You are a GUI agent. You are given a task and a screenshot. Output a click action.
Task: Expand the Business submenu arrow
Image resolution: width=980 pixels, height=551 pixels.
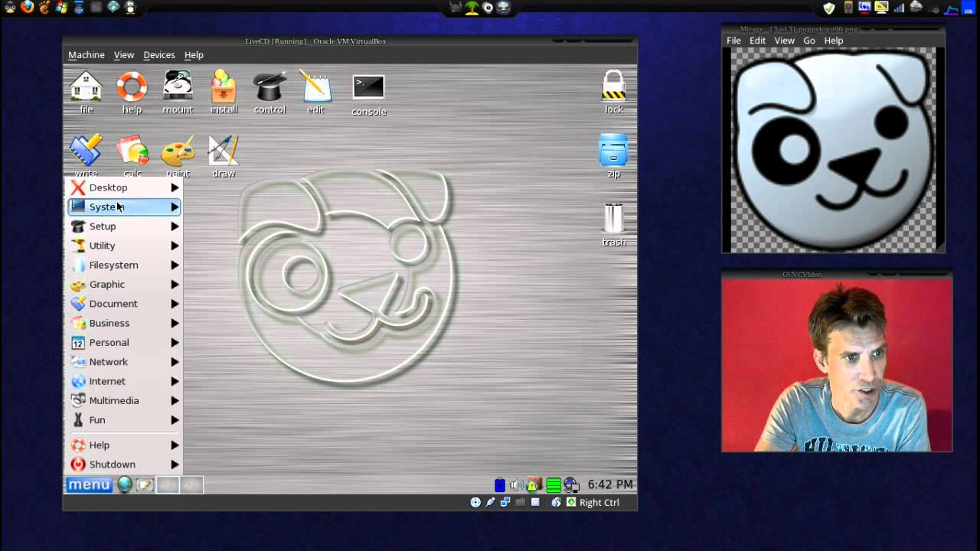pyautogui.click(x=175, y=323)
